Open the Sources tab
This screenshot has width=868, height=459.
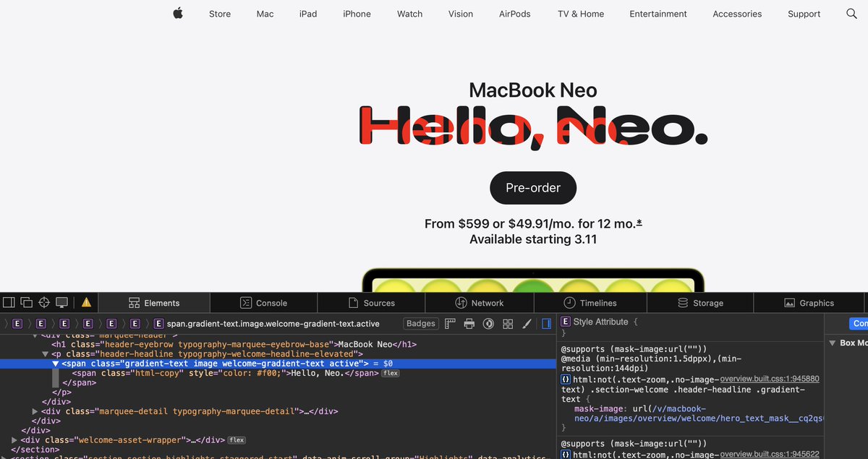tap(371, 303)
